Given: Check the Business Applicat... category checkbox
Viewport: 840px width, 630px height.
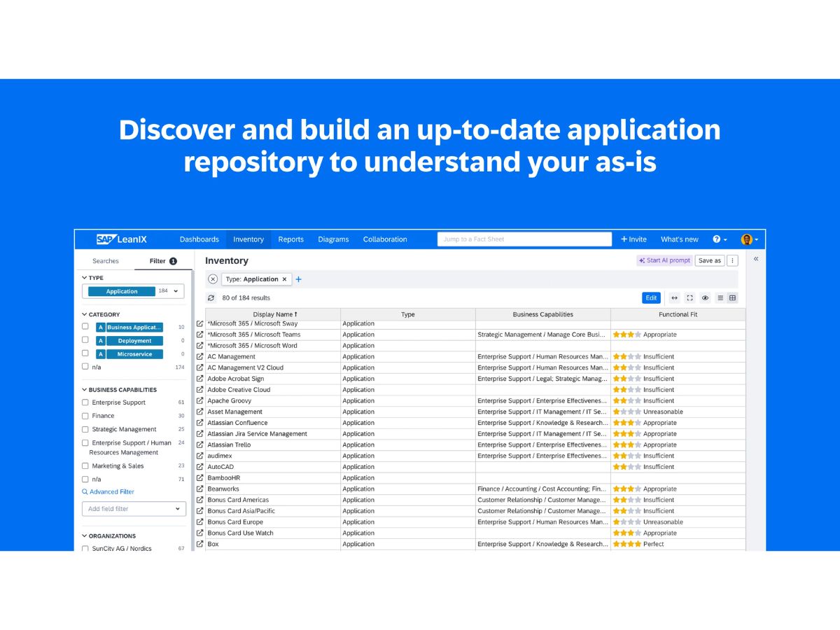Looking at the screenshot, I should 85,327.
